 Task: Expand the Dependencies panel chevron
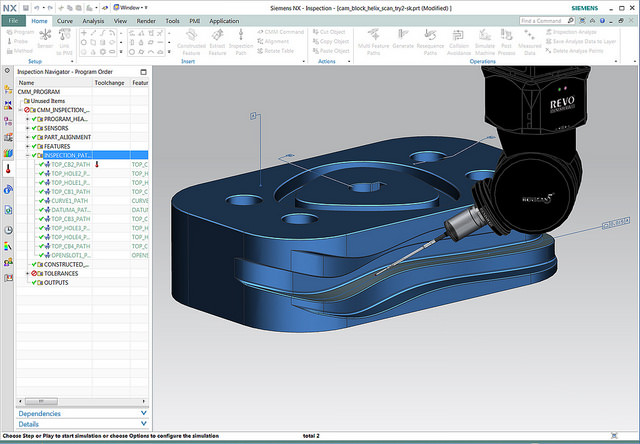click(143, 413)
